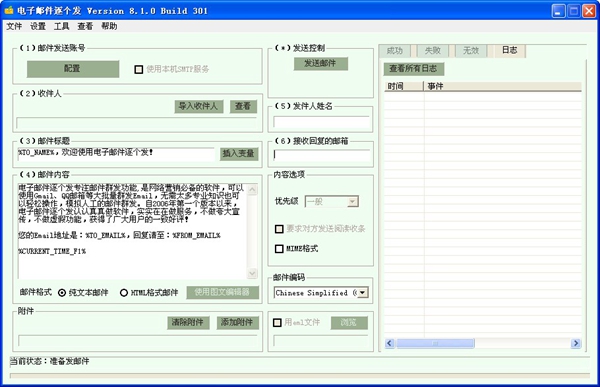The image size is (600, 387).
Task: Click the app icon in the title bar
Action: 8,10
